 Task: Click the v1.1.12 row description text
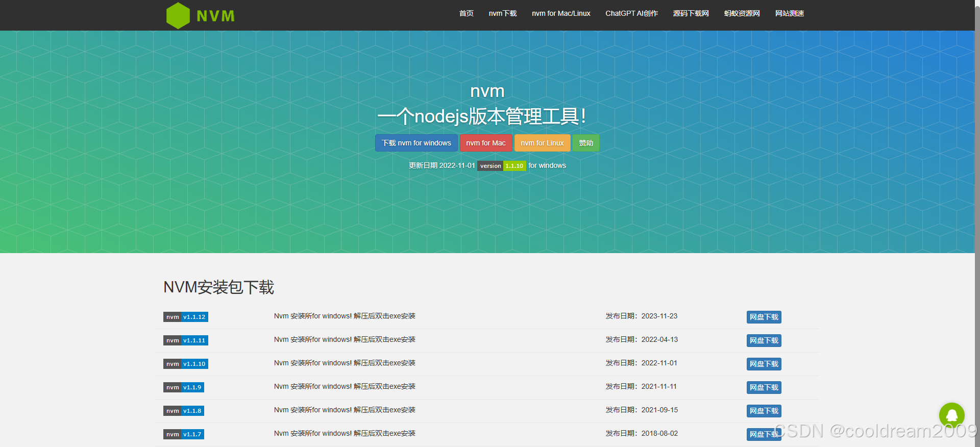click(x=345, y=316)
